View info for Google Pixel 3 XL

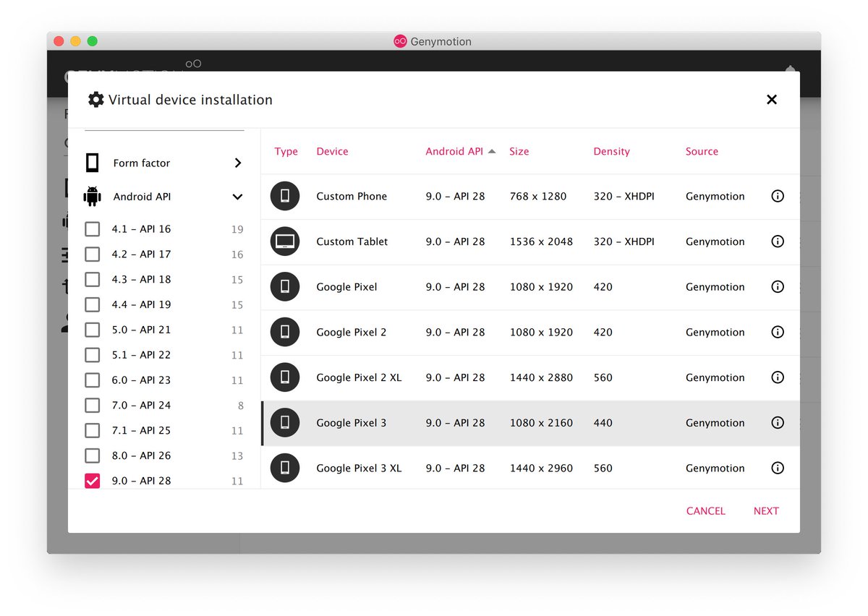[778, 468]
